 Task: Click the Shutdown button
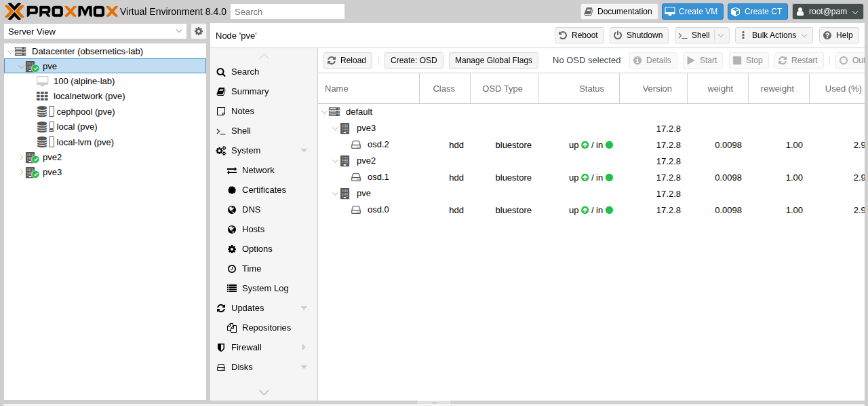(x=639, y=35)
